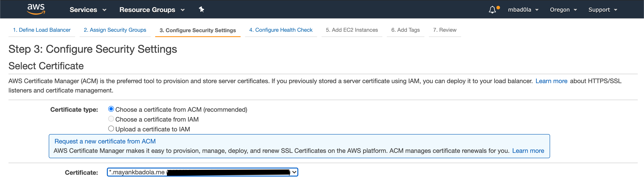Open the notifications bell icon
This screenshot has height=181, width=644.
click(492, 10)
